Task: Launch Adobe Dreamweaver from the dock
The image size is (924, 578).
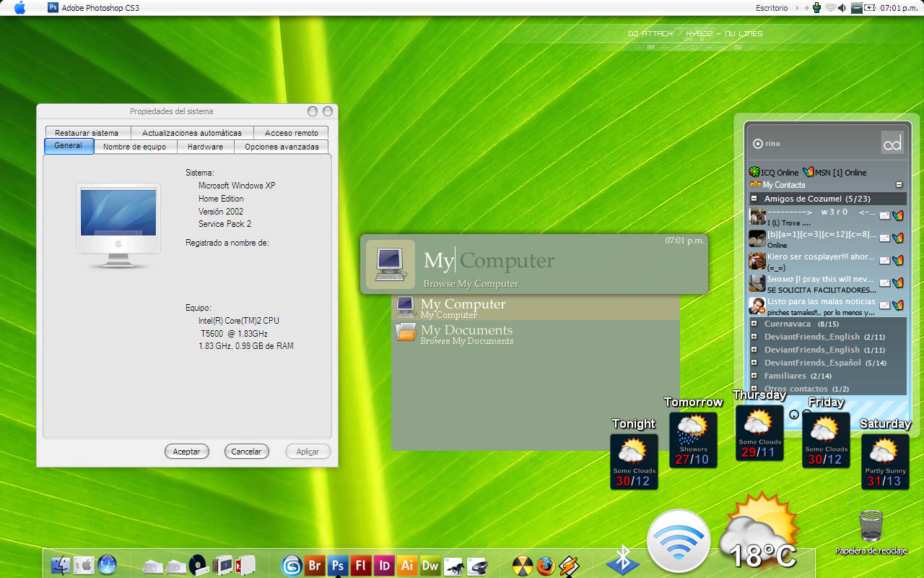Action: tap(430, 566)
